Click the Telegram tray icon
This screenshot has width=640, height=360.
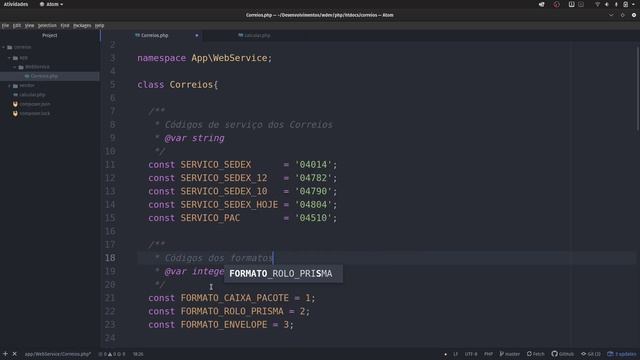[x=542, y=4]
